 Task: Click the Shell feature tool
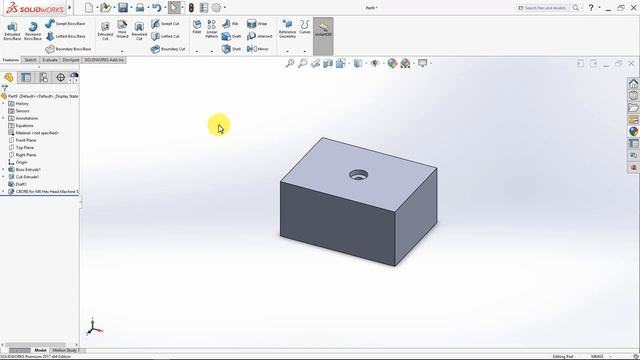click(x=231, y=49)
